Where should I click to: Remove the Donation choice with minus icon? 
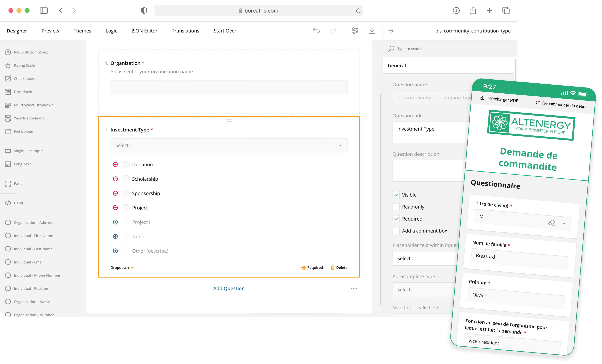point(115,164)
